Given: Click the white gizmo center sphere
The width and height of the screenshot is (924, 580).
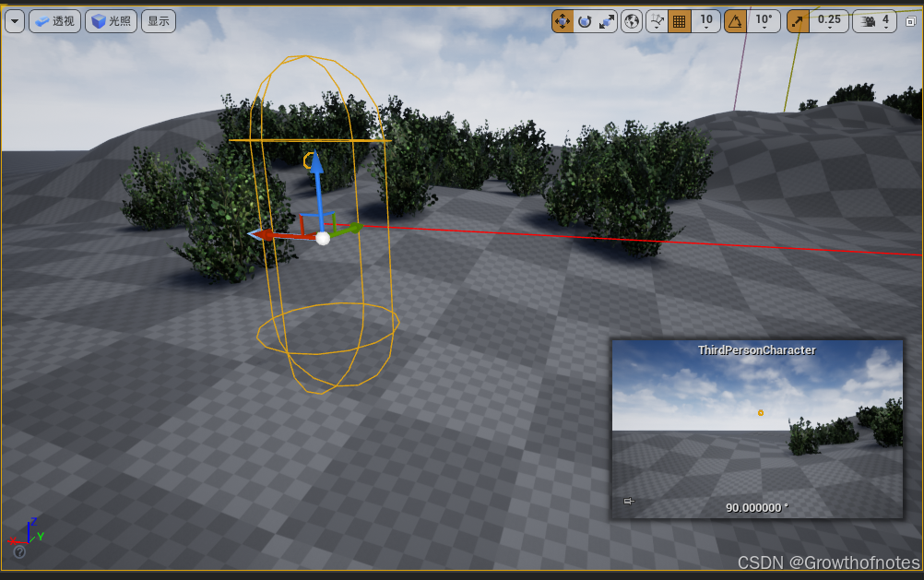Looking at the screenshot, I should 323,238.
